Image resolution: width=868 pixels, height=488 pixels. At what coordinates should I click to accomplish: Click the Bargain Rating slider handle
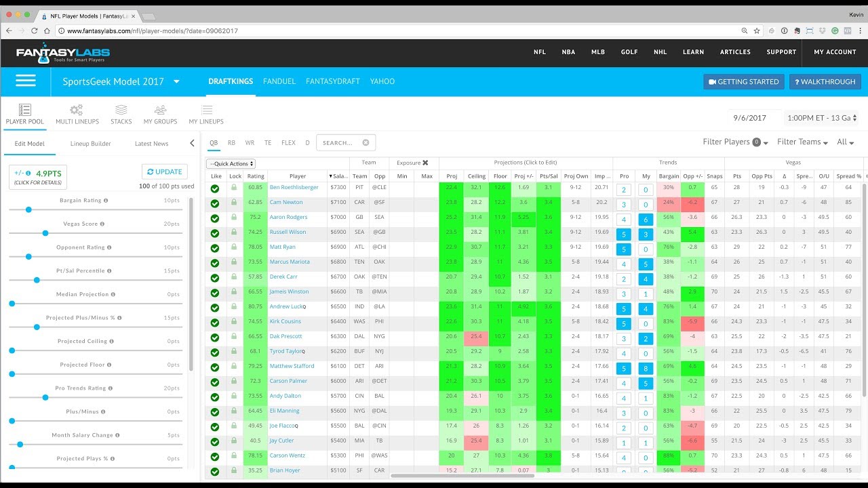pos(28,209)
